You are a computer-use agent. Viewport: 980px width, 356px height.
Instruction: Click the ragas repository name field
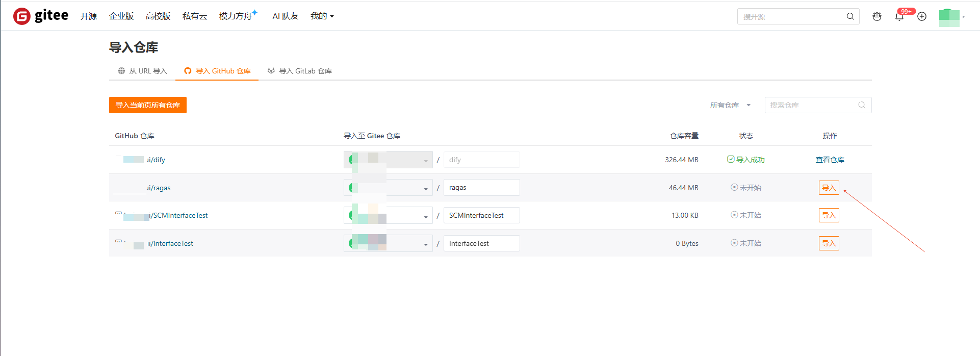click(482, 188)
